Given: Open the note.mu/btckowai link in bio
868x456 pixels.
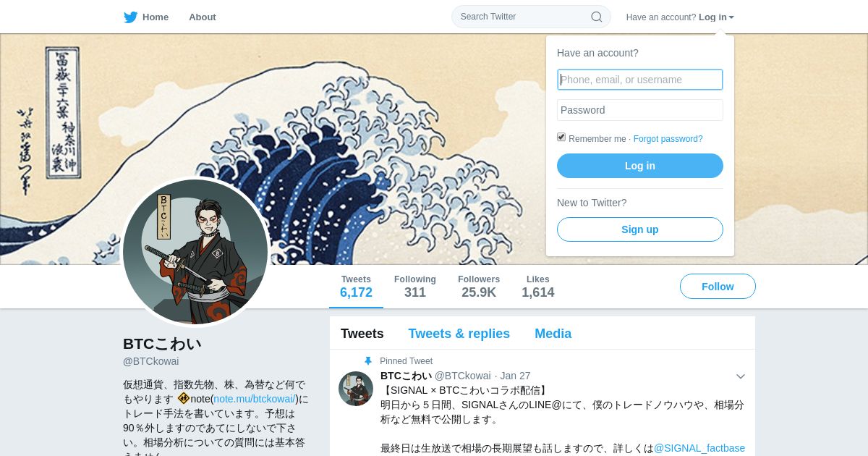Looking at the screenshot, I should tap(254, 399).
